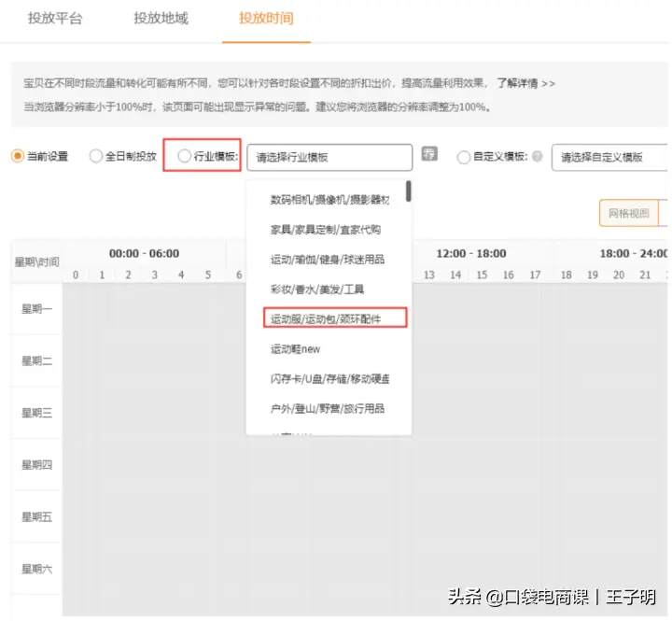Click hour 13 column header

(x=429, y=275)
